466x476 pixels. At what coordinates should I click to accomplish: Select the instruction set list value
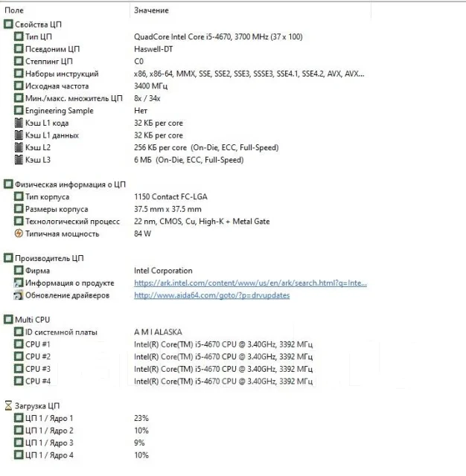pos(249,74)
